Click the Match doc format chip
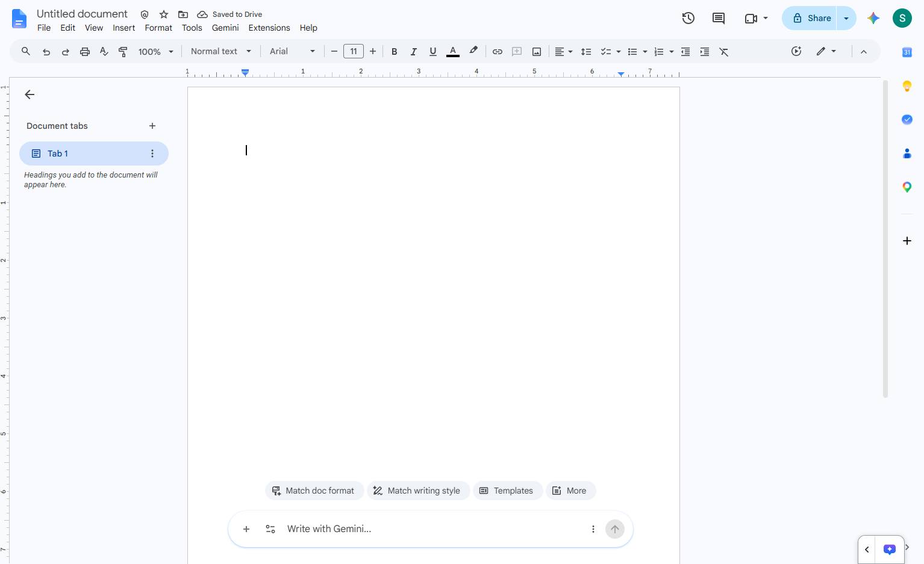924x564 pixels. [314, 491]
